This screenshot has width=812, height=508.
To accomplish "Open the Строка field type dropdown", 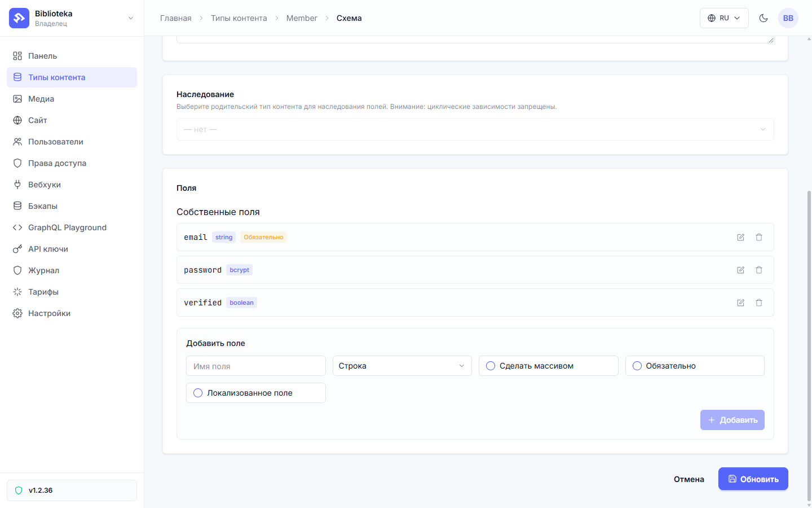I will [402, 366].
